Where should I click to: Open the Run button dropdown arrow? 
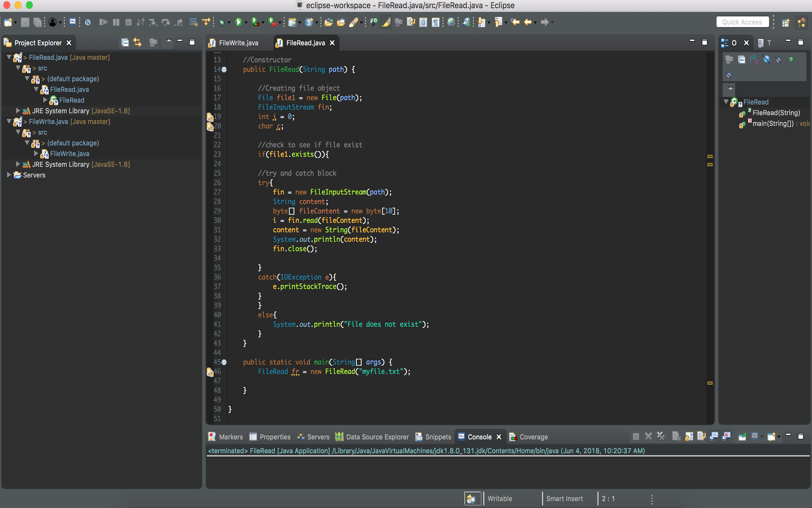click(246, 23)
